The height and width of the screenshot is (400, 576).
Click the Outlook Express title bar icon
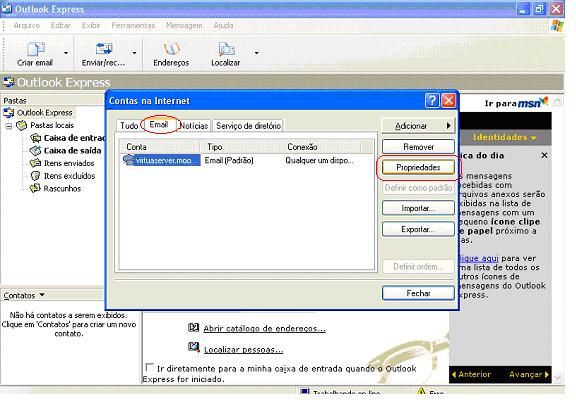click(6, 9)
